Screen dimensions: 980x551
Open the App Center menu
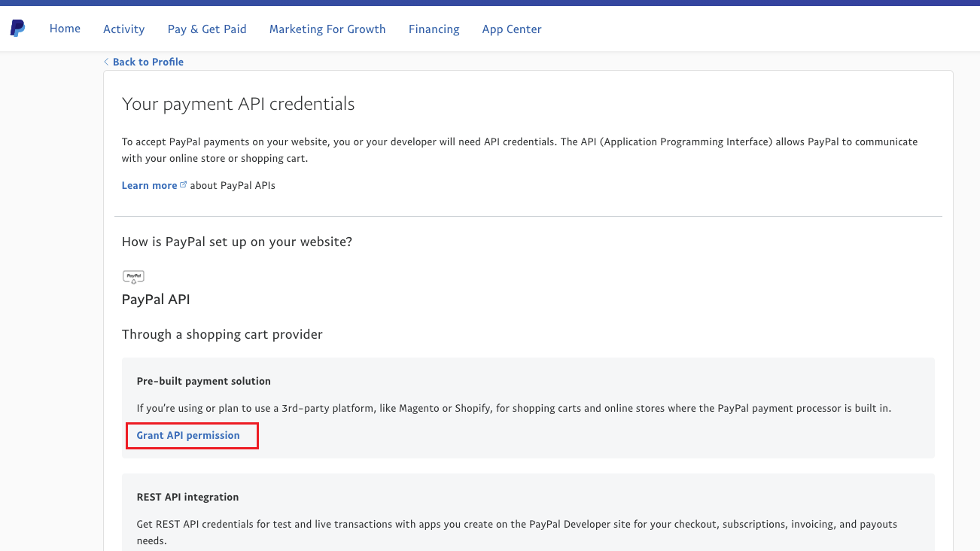coord(512,29)
